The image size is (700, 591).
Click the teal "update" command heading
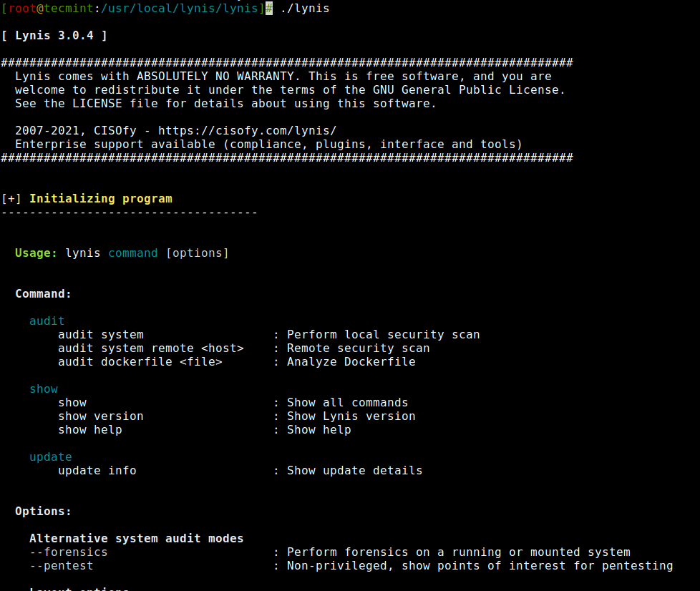pyautogui.click(x=51, y=457)
